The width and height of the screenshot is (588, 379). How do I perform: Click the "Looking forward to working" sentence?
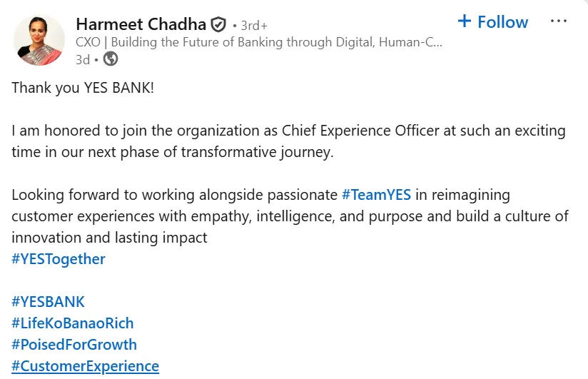coord(290,216)
